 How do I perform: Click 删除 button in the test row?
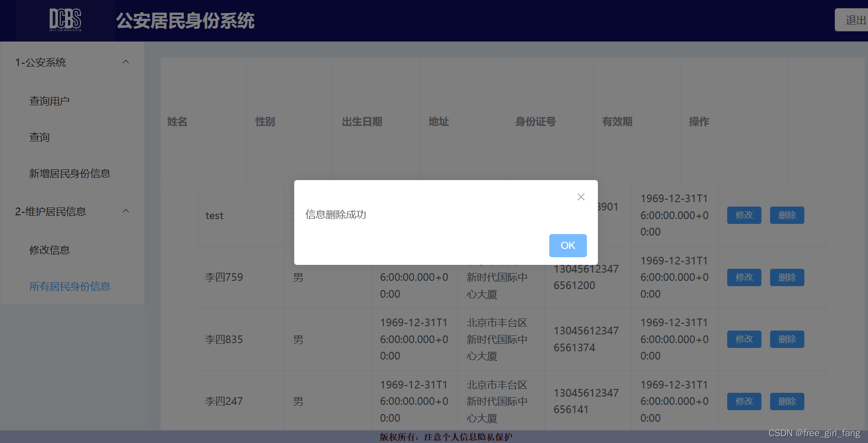click(x=787, y=215)
